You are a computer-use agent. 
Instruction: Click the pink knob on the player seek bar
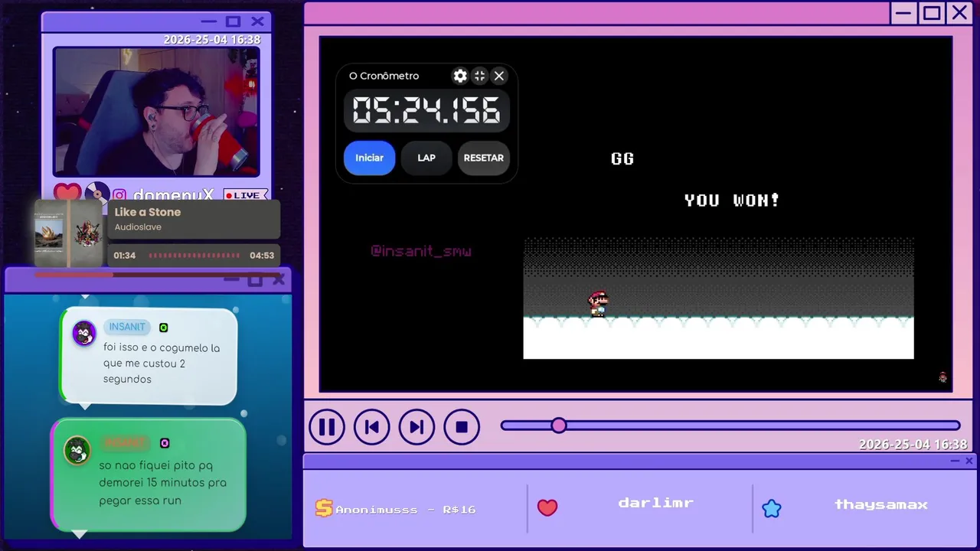coord(559,425)
